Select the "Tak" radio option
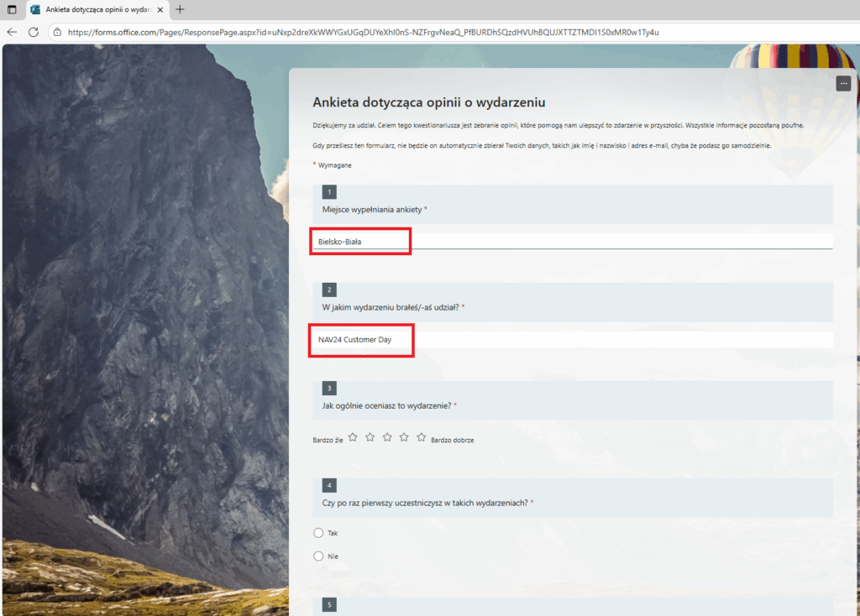The width and height of the screenshot is (860, 616). [x=318, y=533]
